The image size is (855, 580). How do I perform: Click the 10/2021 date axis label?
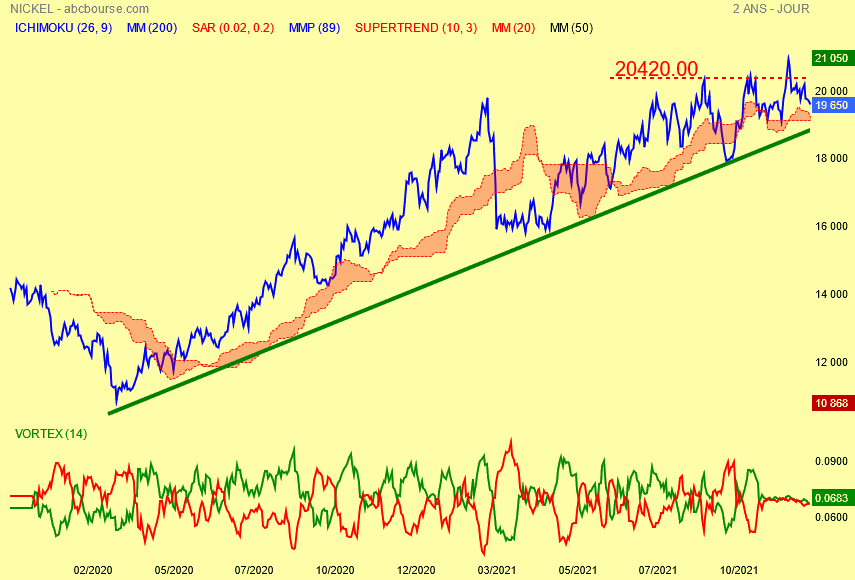pos(738,570)
